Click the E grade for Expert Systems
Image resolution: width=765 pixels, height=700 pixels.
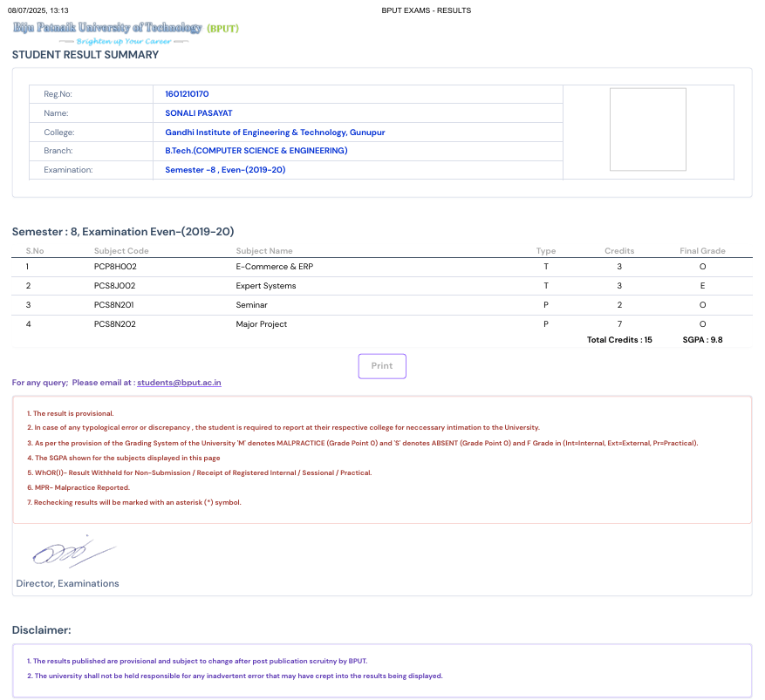click(x=702, y=286)
